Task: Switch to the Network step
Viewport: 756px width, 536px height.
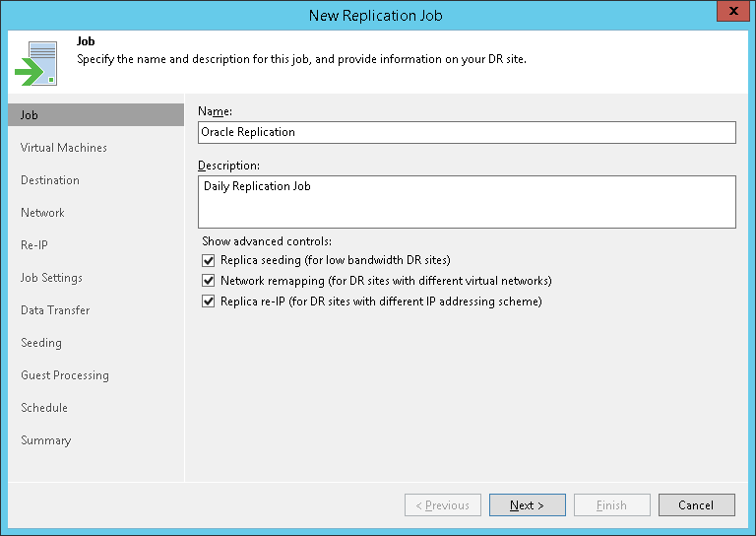Action: pos(42,213)
